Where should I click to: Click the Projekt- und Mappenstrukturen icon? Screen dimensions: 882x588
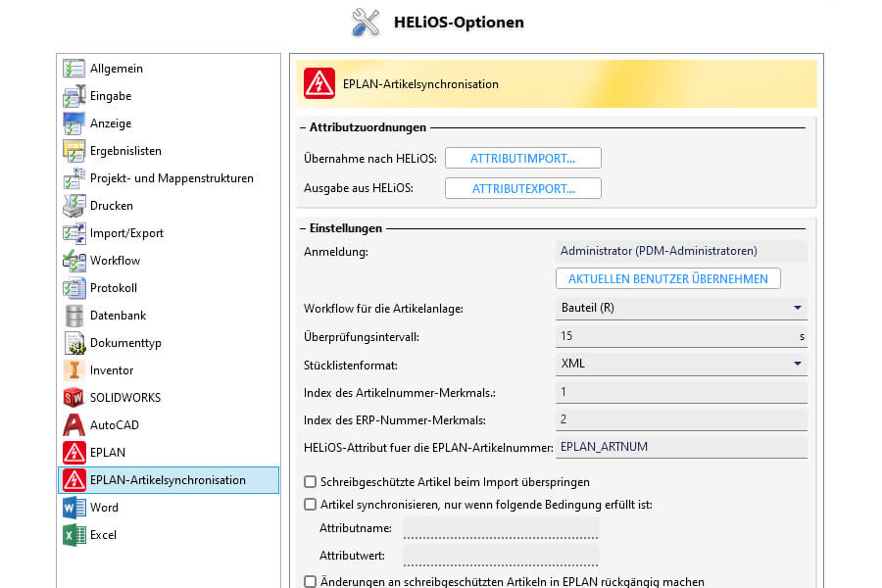pos(73,178)
